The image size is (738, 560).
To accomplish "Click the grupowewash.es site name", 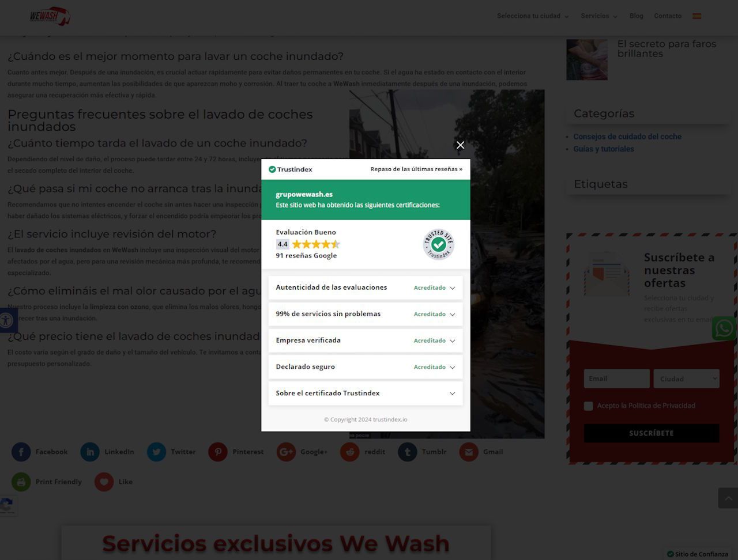I will [304, 195].
